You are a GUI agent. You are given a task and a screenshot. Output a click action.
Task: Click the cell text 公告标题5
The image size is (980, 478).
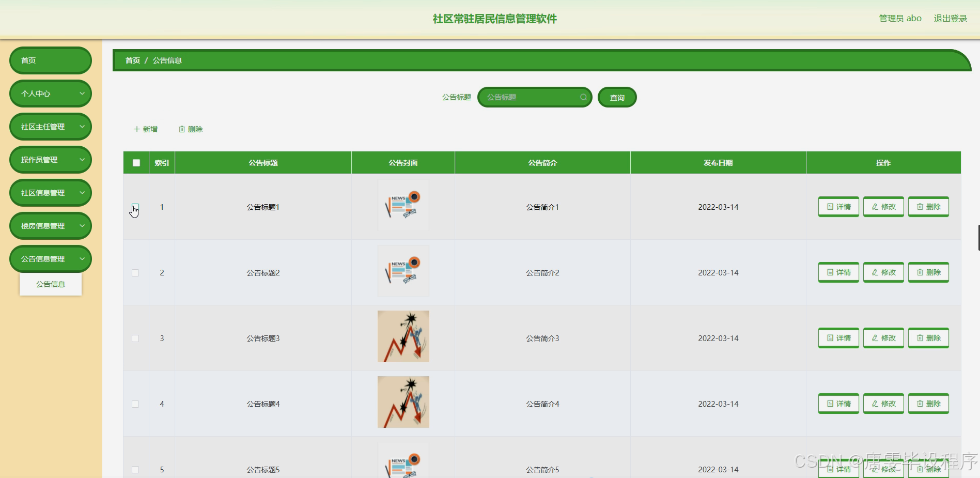pyautogui.click(x=263, y=470)
